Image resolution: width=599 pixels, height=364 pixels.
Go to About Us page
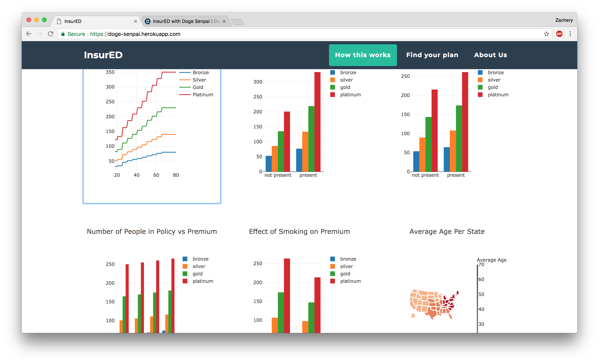[490, 55]
